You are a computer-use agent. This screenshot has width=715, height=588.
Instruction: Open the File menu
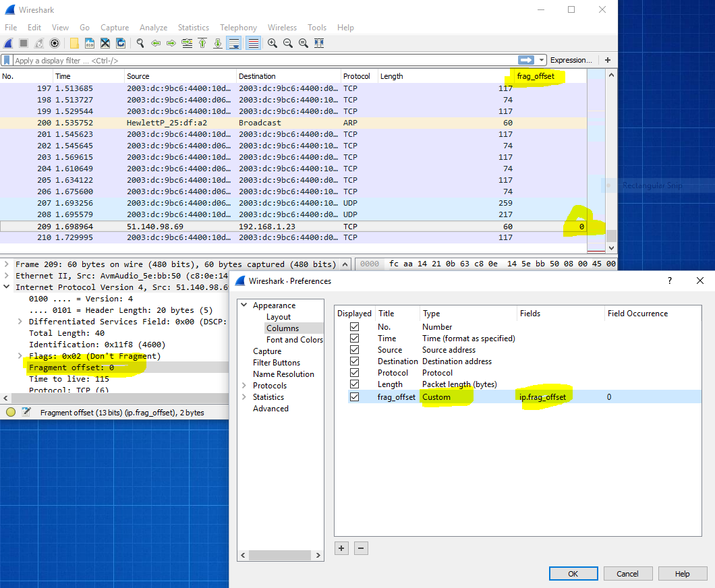tap(11, 28)
